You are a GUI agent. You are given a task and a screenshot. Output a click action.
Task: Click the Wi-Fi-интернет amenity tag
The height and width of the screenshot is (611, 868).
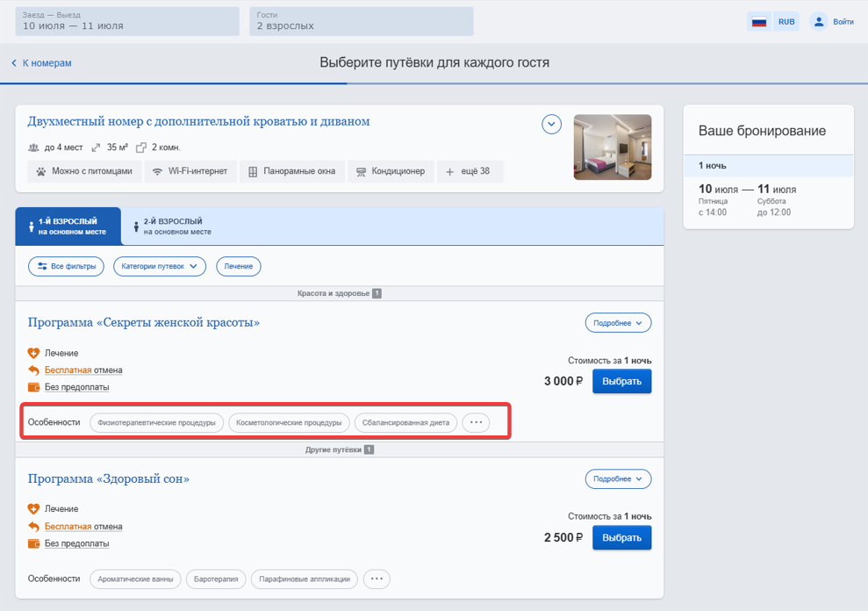tap(190, 171)
